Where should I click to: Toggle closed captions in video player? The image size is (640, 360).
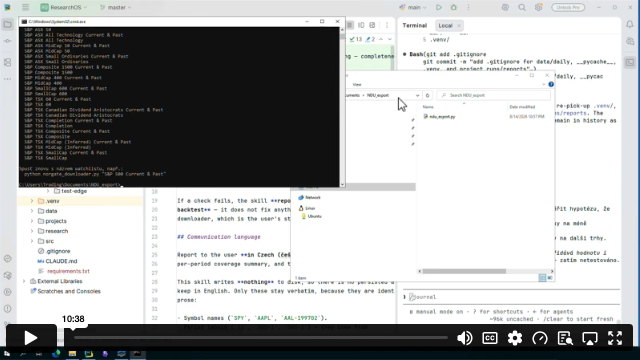(490, 338)
